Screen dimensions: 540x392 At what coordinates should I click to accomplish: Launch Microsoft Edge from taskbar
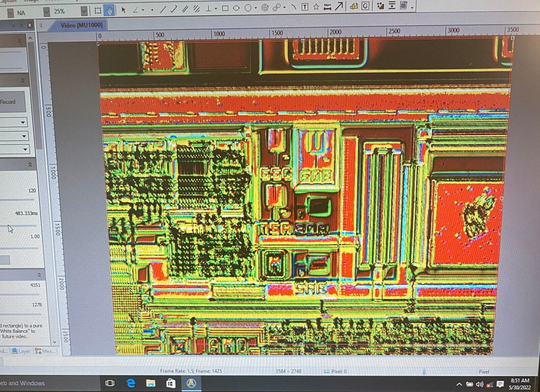(x=131, y=383)
